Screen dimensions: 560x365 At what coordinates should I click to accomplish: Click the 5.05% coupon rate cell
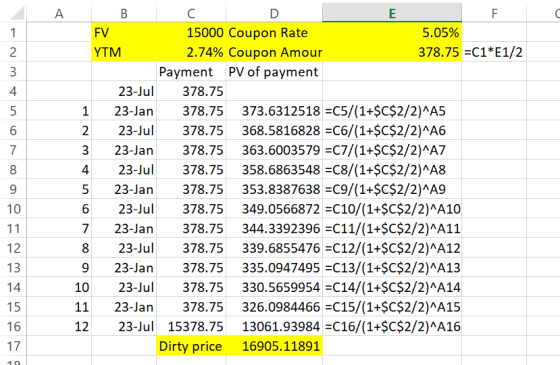[x=392, y=32]
